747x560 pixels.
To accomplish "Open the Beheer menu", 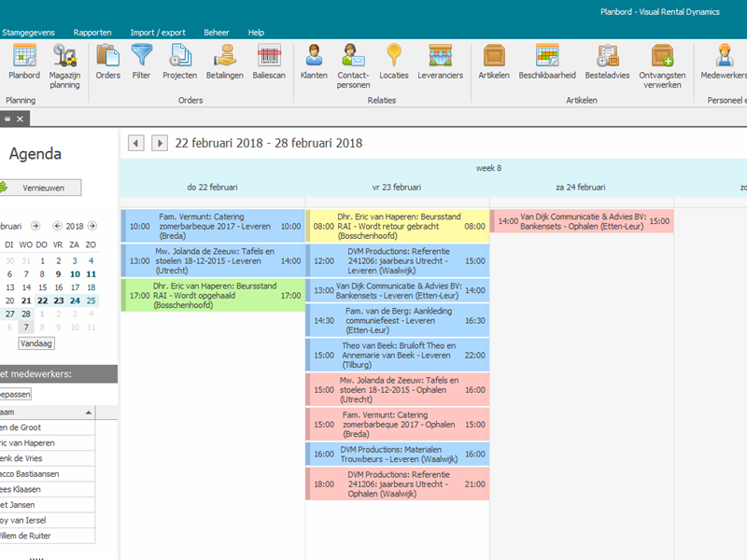I will [217, 31].
